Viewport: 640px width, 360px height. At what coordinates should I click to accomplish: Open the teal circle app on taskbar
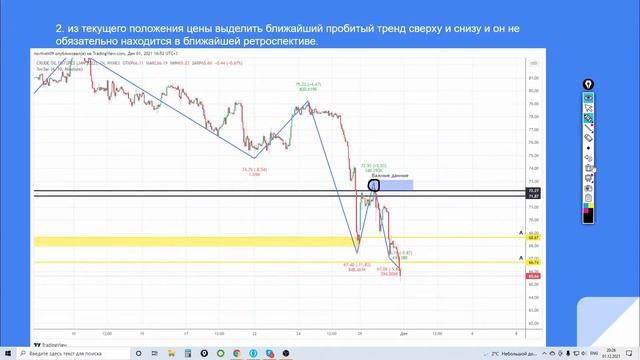pos(253,353)
